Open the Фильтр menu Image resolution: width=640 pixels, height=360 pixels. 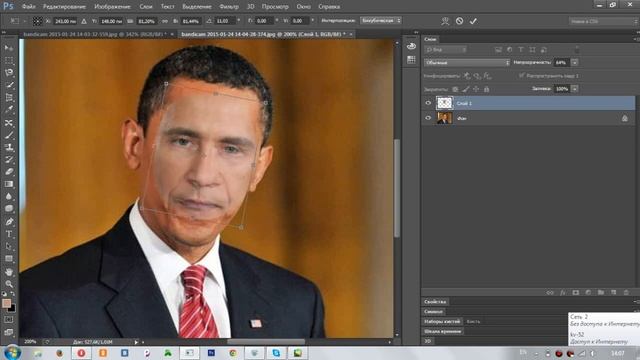click(x=229, y=7)
